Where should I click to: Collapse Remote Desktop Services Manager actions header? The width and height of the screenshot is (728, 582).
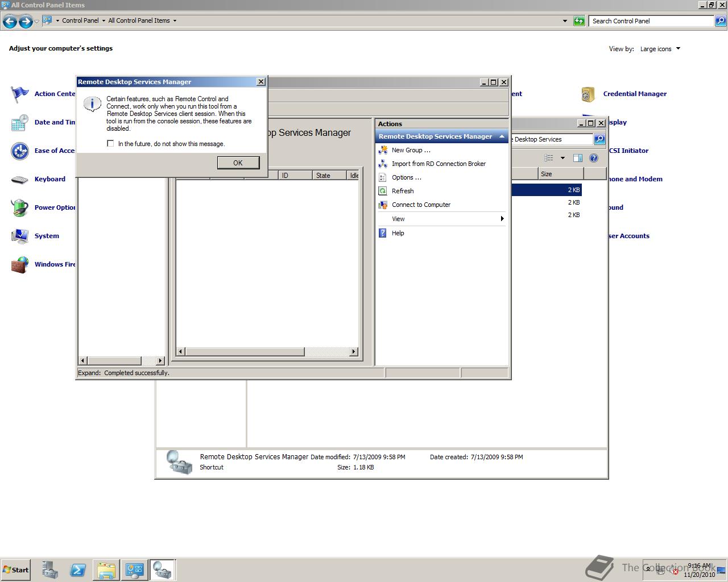502,136
